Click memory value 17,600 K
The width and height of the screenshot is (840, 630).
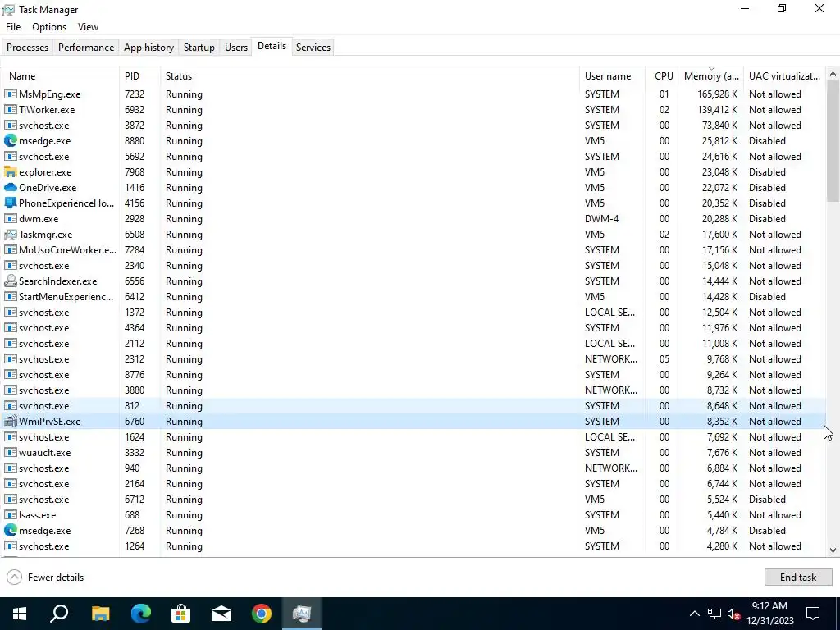click(x=719, y=234)
